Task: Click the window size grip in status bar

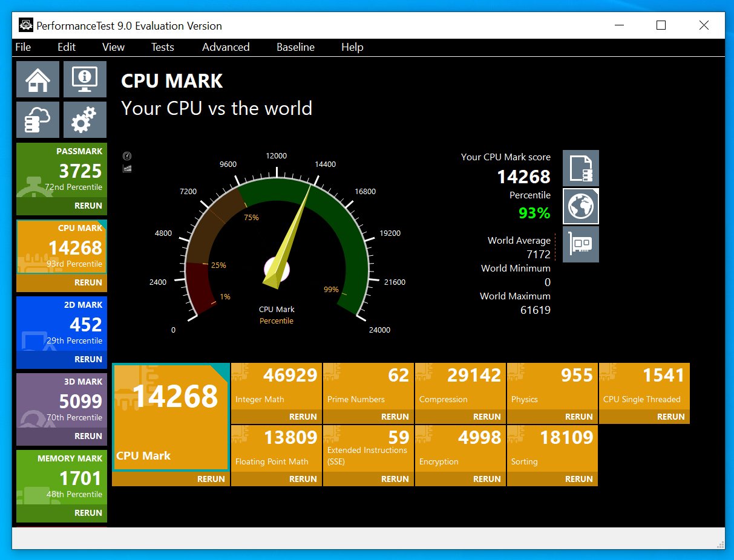Action: tap(720, 544)
